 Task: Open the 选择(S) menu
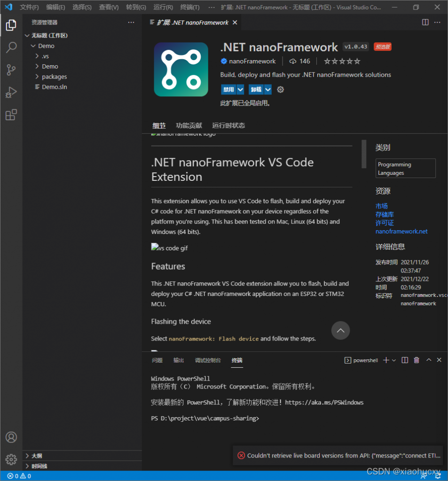pos(82,7)
